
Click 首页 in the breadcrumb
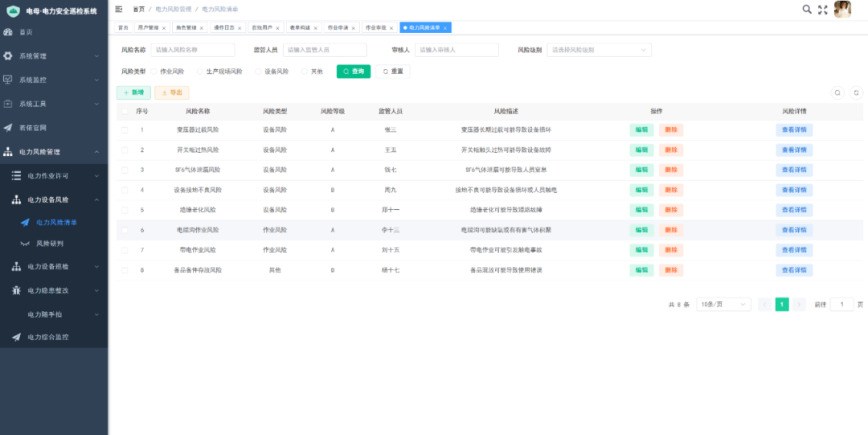[x=139, y=10]
